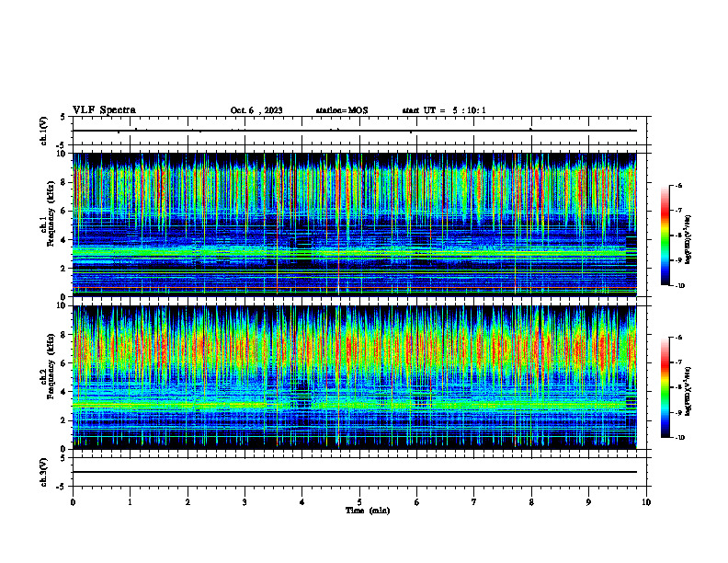The height and width of the screenshot is (563, 728).
Task: Click time axis tick label "2"
Action: pos(188,502)
